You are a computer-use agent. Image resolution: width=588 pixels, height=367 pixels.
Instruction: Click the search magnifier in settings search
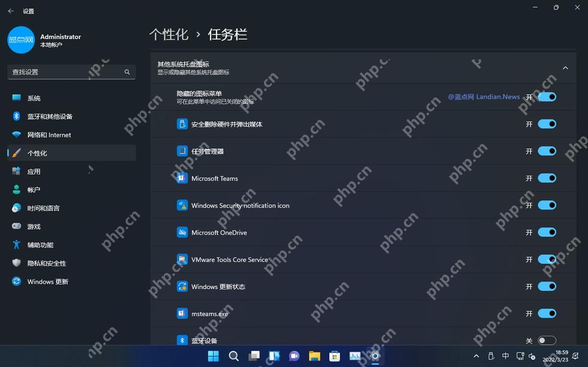127,72
